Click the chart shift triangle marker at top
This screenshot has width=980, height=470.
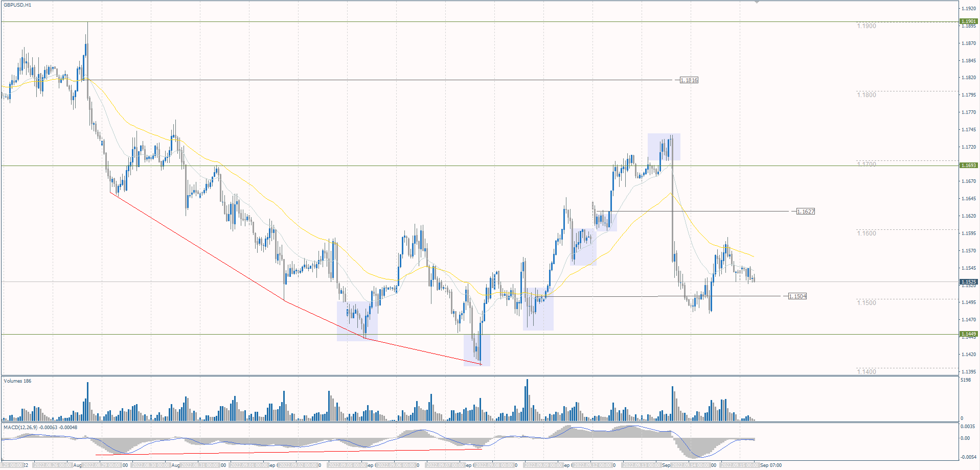point(757,3)
